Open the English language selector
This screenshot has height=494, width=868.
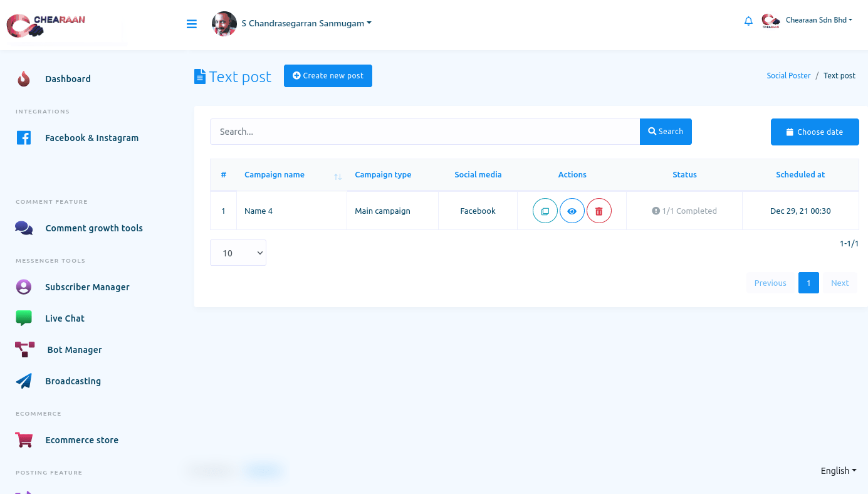coord(838,471)
